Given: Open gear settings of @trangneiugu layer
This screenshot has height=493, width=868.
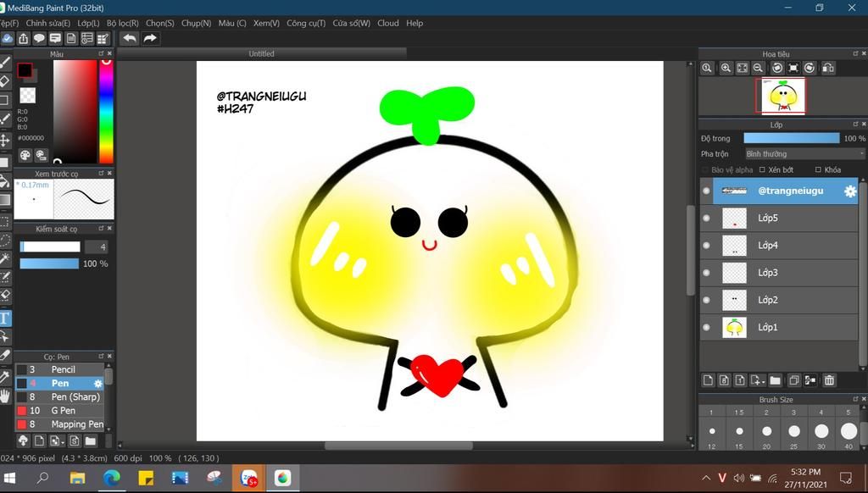Looking at the screenshot, I should coord(850,191).
